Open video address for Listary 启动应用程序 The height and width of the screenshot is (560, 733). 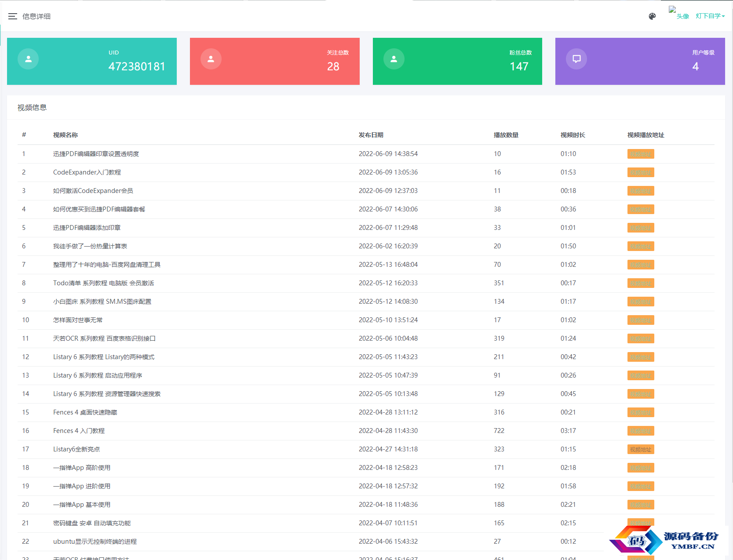(641, 375)
